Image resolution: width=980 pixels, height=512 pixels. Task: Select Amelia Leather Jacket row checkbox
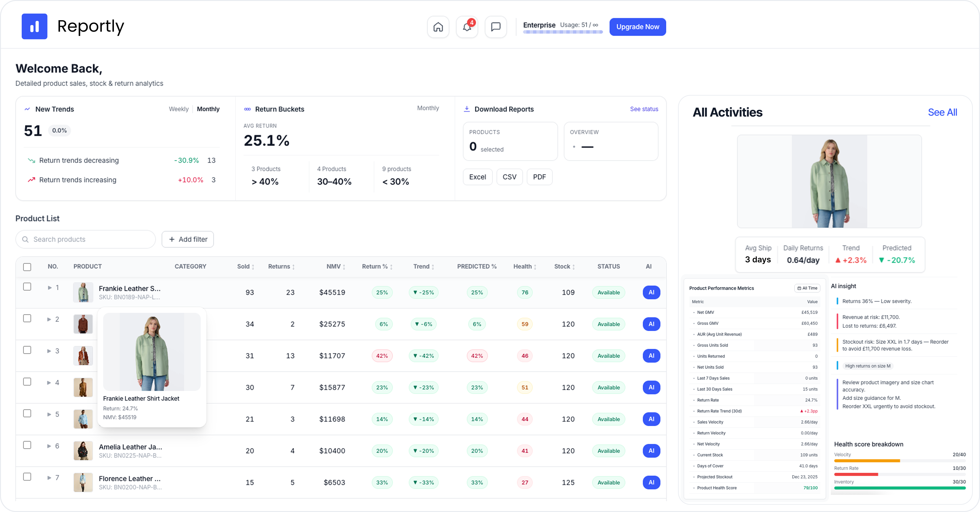coord(27,445)
